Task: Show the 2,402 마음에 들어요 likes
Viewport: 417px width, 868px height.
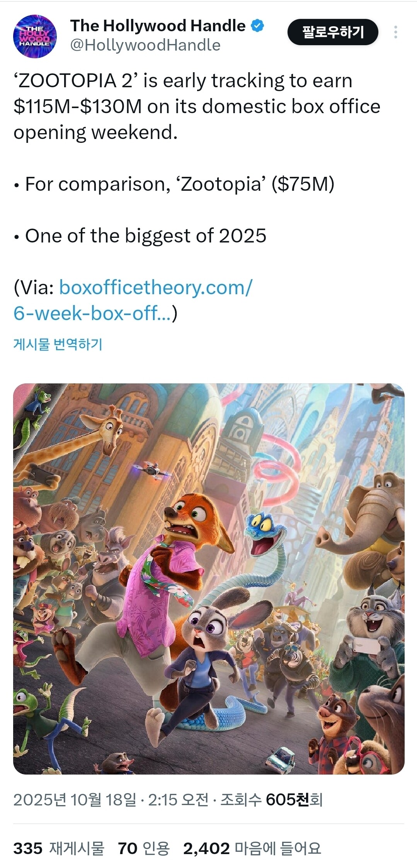Action: tap(252, 849)
